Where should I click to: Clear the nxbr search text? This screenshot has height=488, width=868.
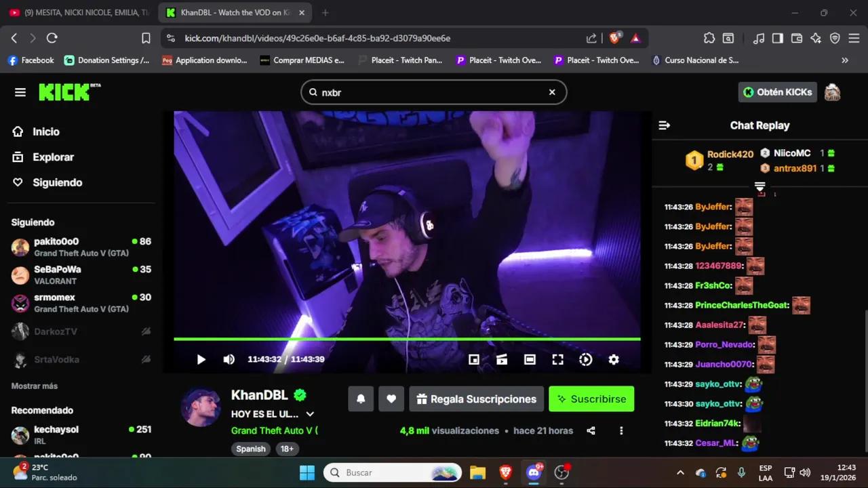552,92
